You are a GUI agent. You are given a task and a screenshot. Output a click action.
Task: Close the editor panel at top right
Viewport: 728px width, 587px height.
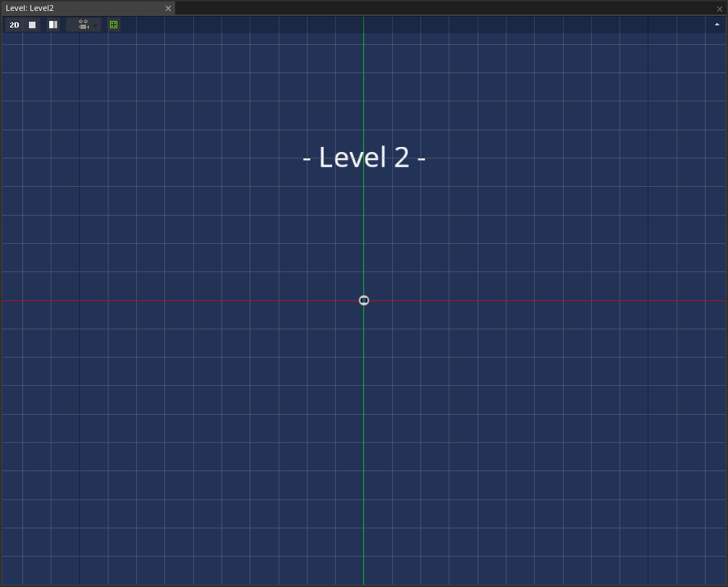click(719, 9)
